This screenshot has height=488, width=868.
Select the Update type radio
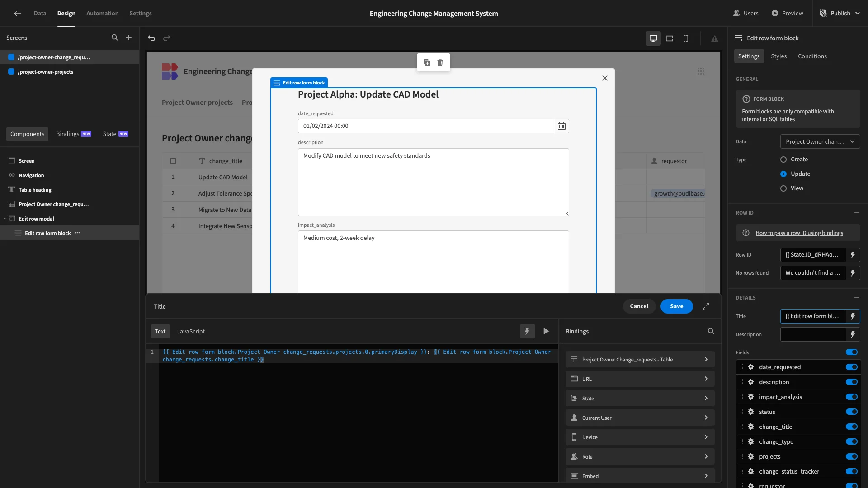tap(783, 174)
